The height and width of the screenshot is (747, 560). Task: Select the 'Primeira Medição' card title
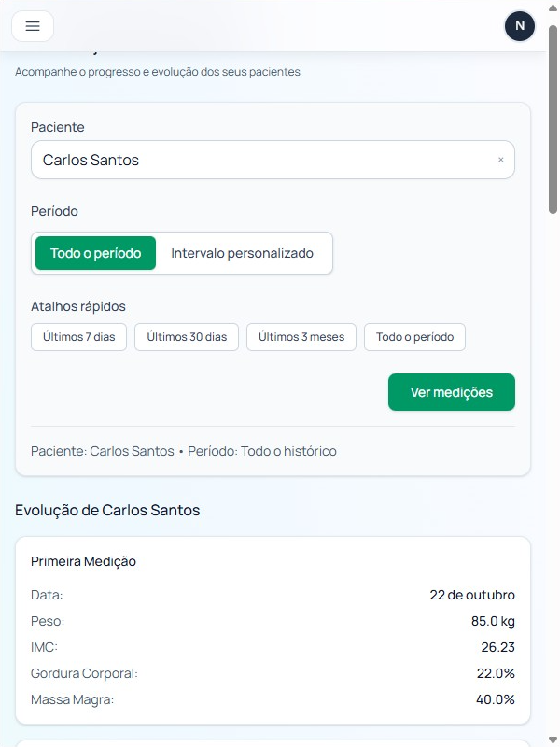click(83, 561)
